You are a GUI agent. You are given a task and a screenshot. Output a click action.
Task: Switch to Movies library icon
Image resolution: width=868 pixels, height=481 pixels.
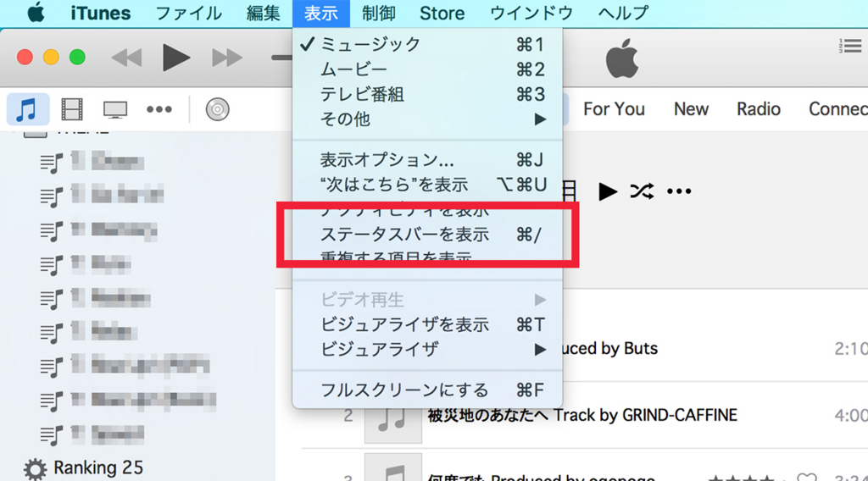point(72,109)
